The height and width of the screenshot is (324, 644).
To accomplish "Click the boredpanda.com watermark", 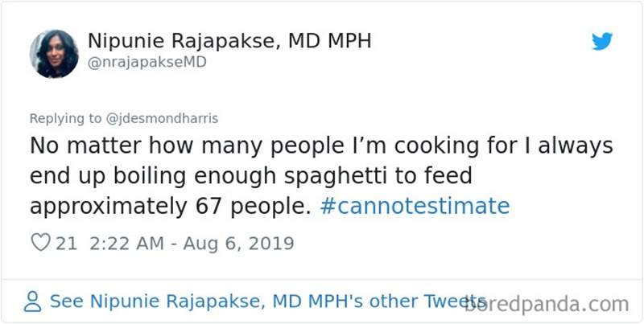I will 557,304.
